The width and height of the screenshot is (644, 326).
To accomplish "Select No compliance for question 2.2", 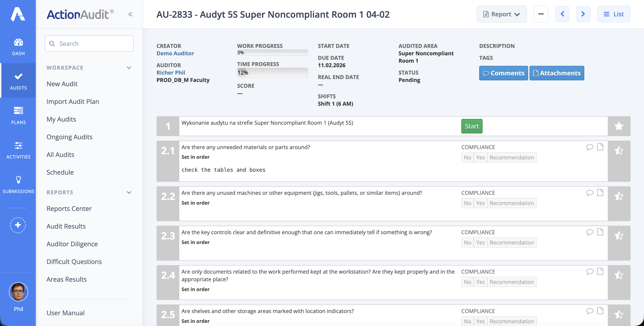I will (x=467, y=203).
